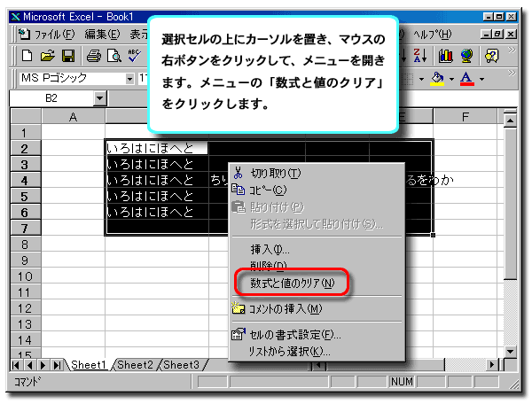The image size is (532, 404).
Task: Expand standard toolbar more-buttons chevron
Action: (x=512, y=50)
